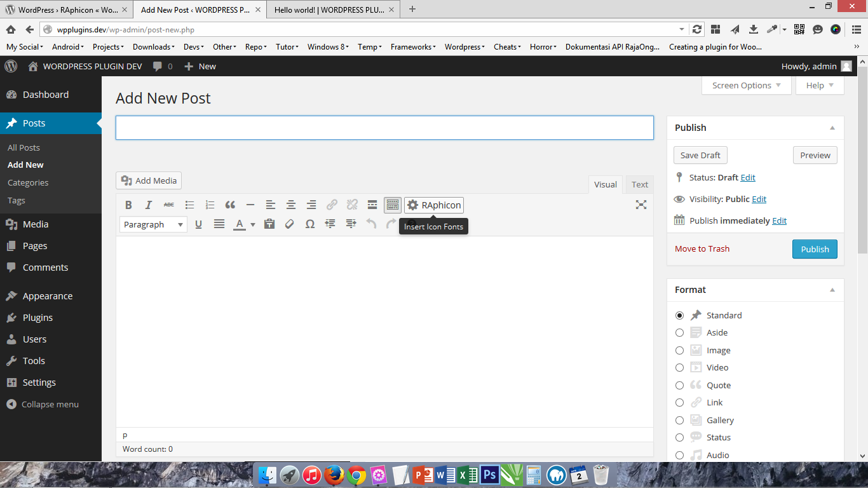Open the text color picker dropdown arrow
This screenshot has width=868, height=488.
click(252, 224)
